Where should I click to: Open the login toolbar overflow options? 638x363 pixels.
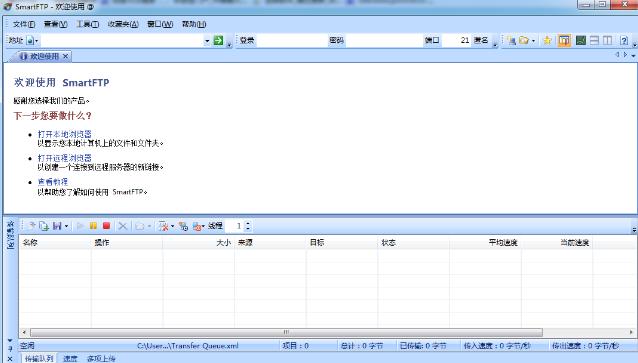495,44
